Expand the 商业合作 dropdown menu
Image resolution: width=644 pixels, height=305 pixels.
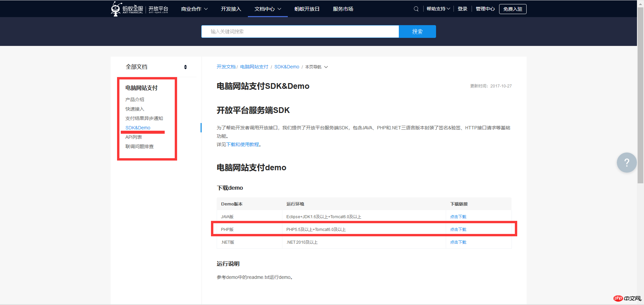pos(194,9)
